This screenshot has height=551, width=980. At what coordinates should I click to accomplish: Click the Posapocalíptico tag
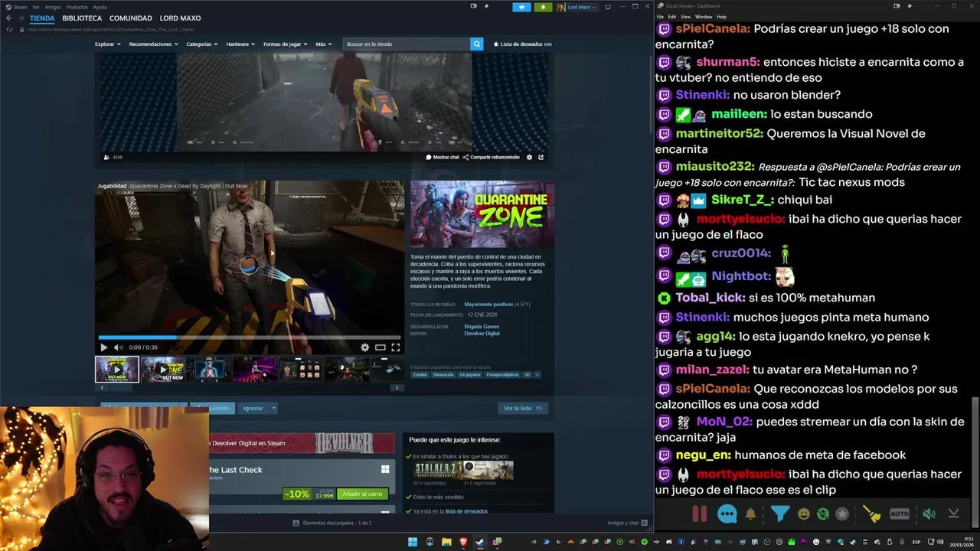pyautogui.click(x=502, y=375)
